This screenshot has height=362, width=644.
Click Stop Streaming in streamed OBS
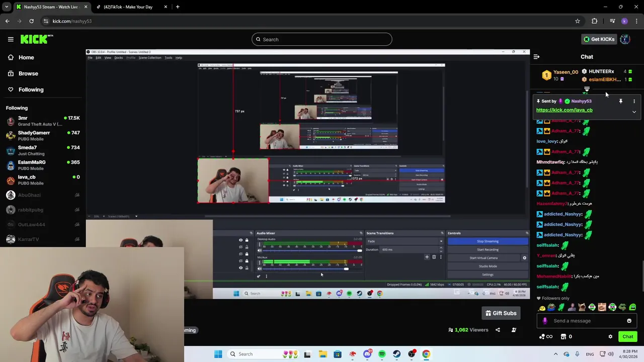tap(488, 241)
